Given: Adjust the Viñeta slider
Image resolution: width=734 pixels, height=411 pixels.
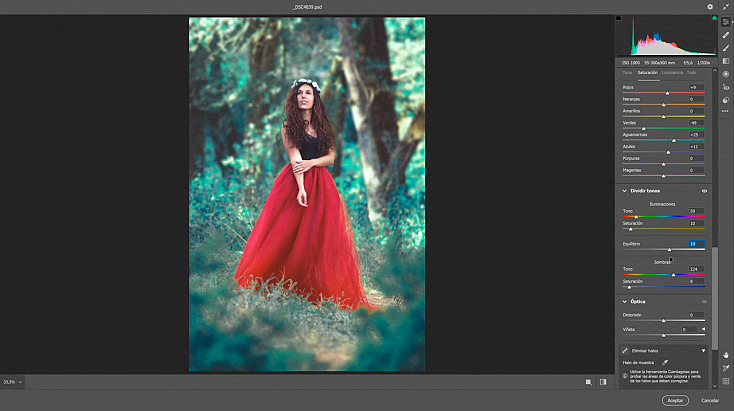Looking at the screenshot, I should (x=663, y=335).
